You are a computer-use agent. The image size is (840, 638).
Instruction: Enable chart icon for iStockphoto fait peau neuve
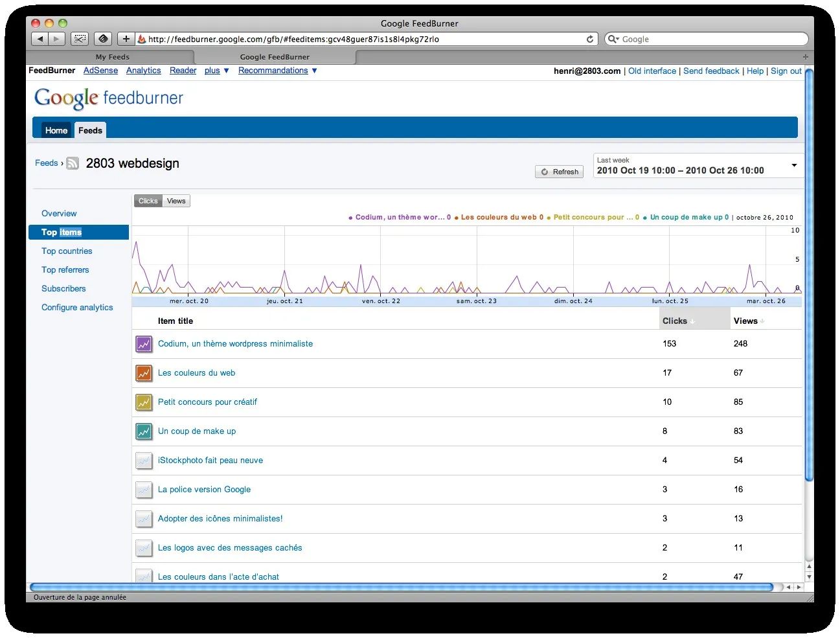pos(144,461)
